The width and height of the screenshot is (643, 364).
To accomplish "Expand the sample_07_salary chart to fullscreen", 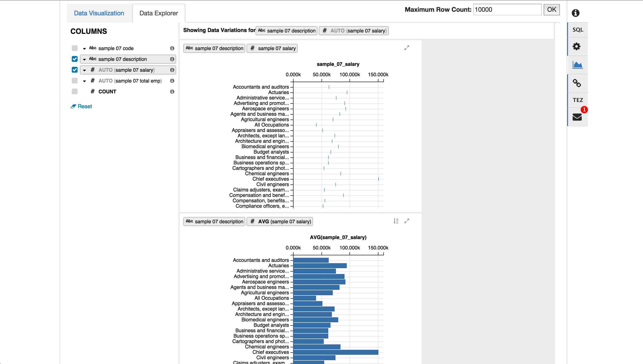I will (407, 48).
